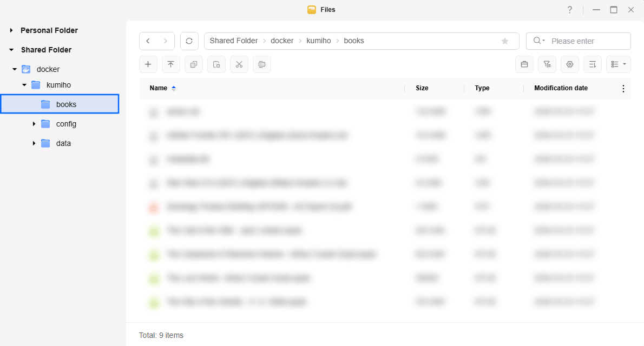The image size is (644, 346).
Task: Add the books folder to favorites with star
Action: tap(505, 41)
